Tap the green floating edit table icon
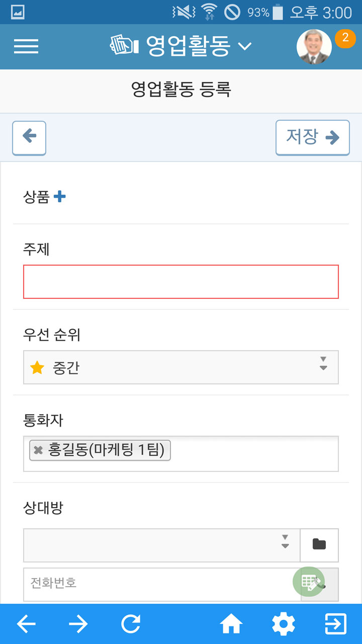This screenshot has height=644, width=362. (x=309, y=583)
